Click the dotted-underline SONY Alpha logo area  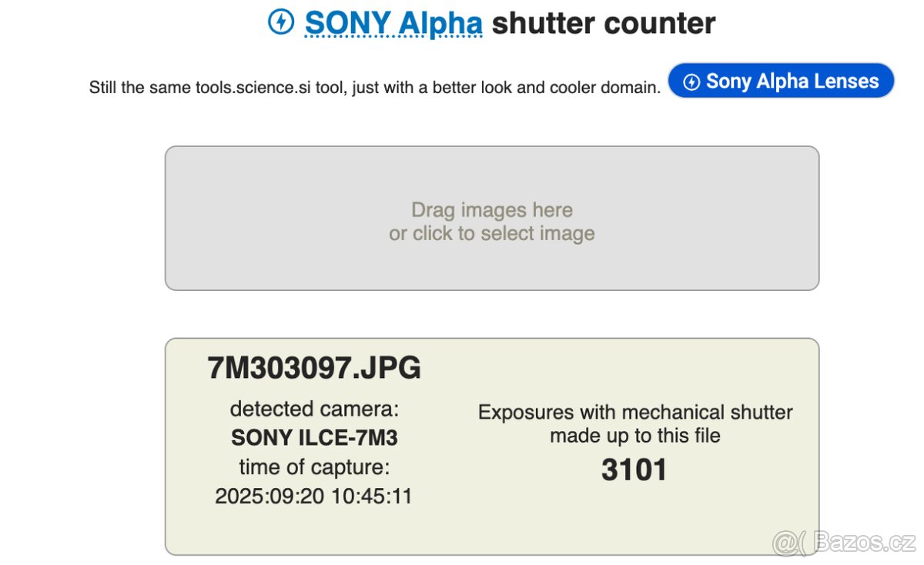[393, 23]
